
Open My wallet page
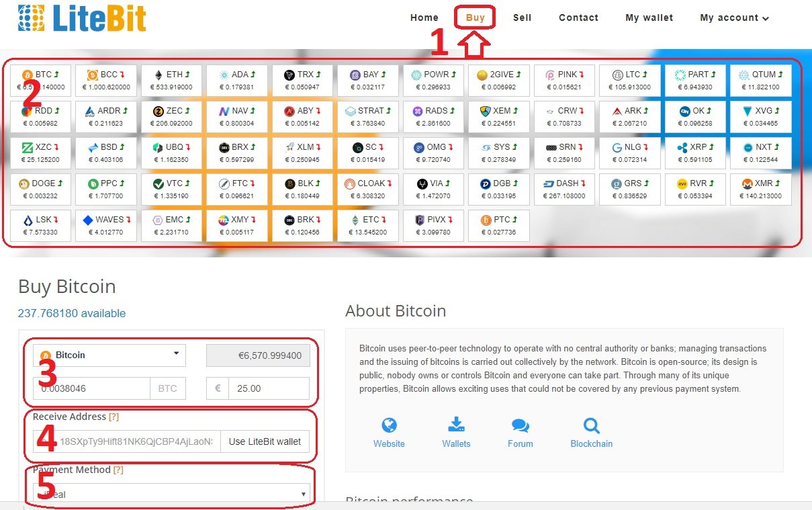point(649,18)
